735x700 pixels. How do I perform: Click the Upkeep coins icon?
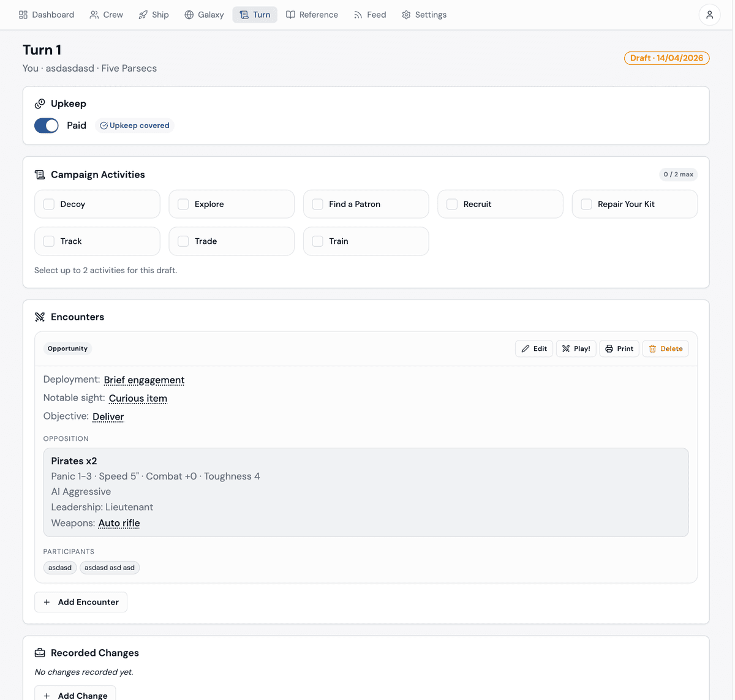click(x=40, y=103)
